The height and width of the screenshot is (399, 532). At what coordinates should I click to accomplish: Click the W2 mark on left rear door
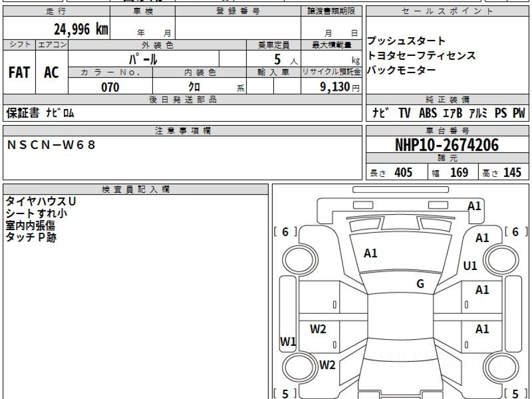click(318, 329)
